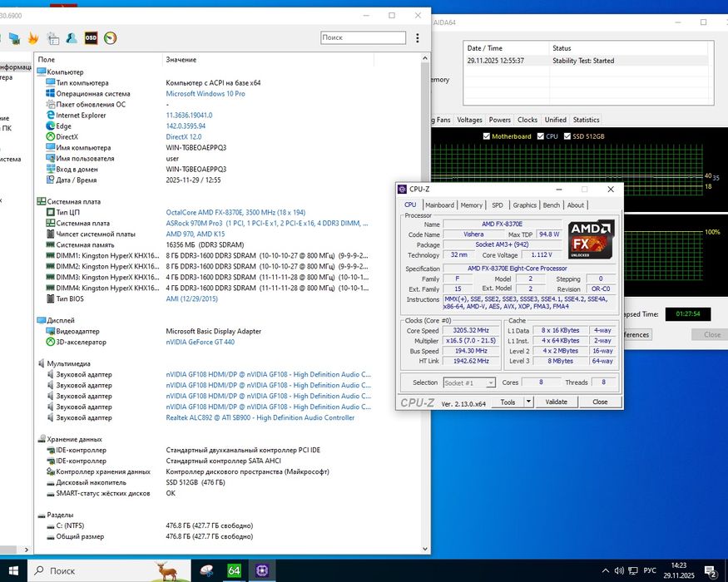Click the list scrollbar up arrow
The width and height of the screenshot is (728, 582).
point(425,58)
